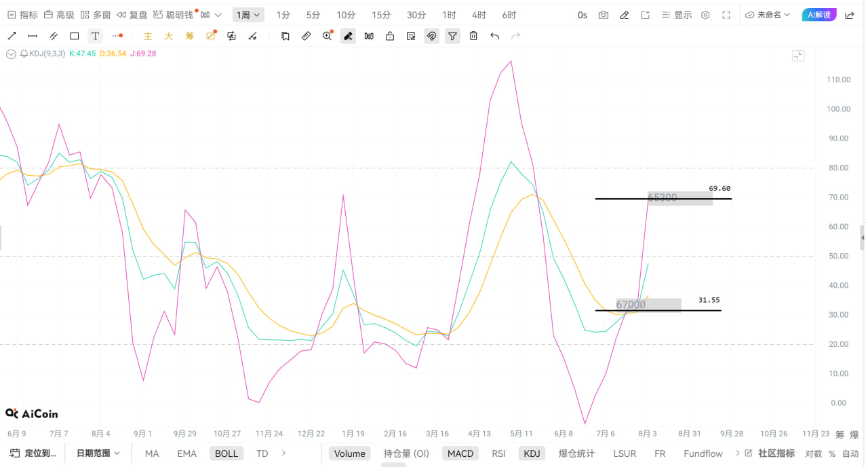Expand more main indicators arrow after TD
Viewport: 868px width, 467px height.
coord(283,453)
